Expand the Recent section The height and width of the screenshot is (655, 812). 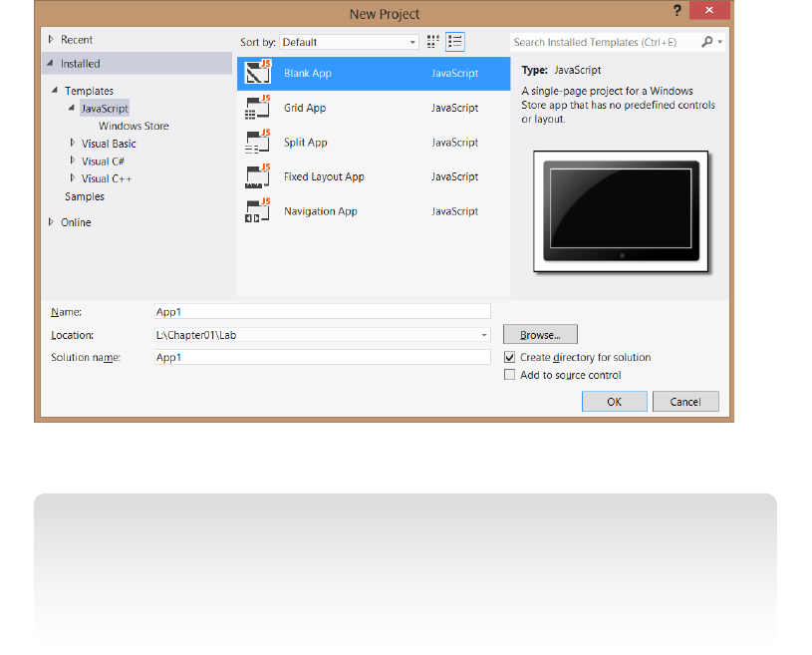(51, 40)
